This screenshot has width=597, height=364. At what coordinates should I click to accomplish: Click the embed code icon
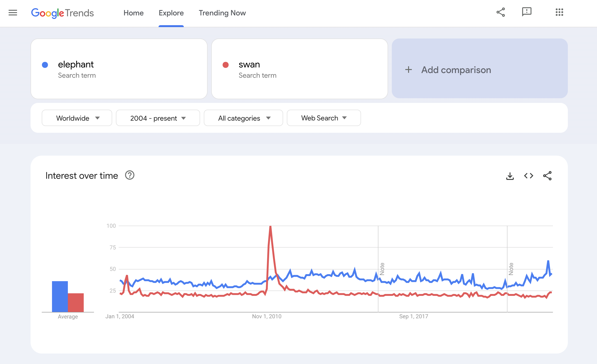[x=528, y=176]
